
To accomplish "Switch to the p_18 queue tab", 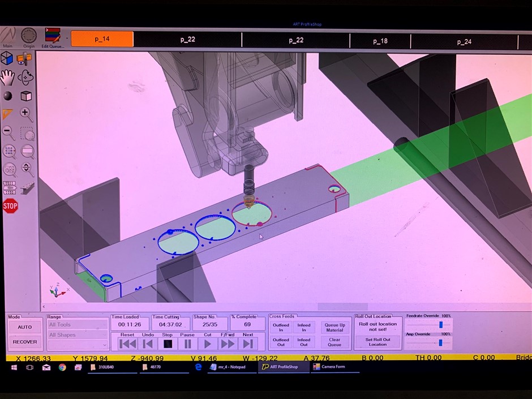I will 380,41.
